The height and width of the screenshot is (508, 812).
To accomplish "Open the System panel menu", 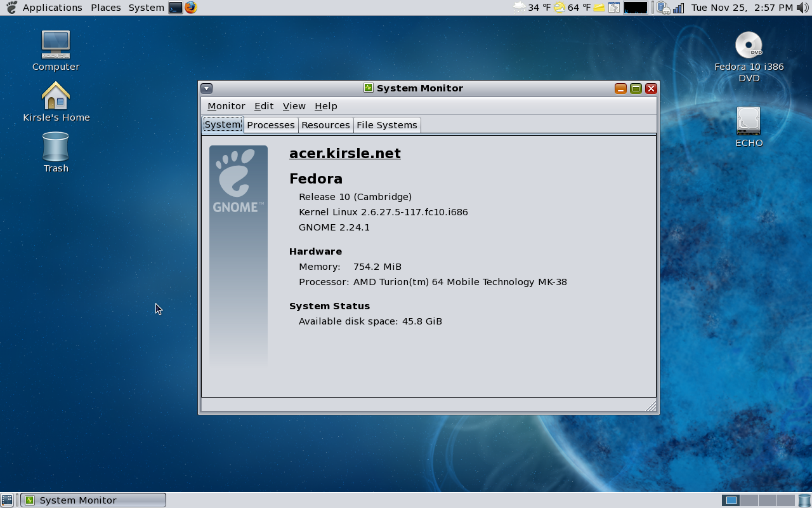I will [147, 8].
